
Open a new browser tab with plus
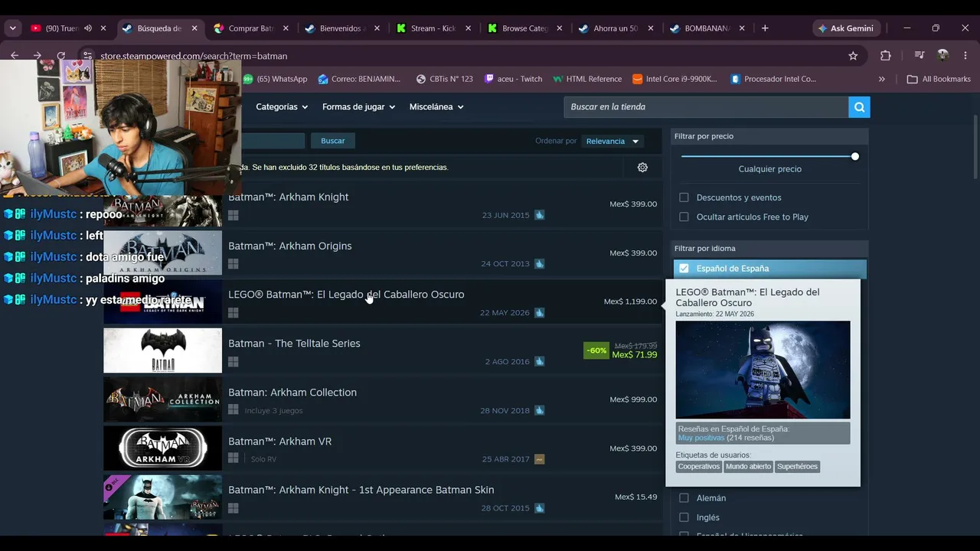pyautogui.click(x=765, y=28)
